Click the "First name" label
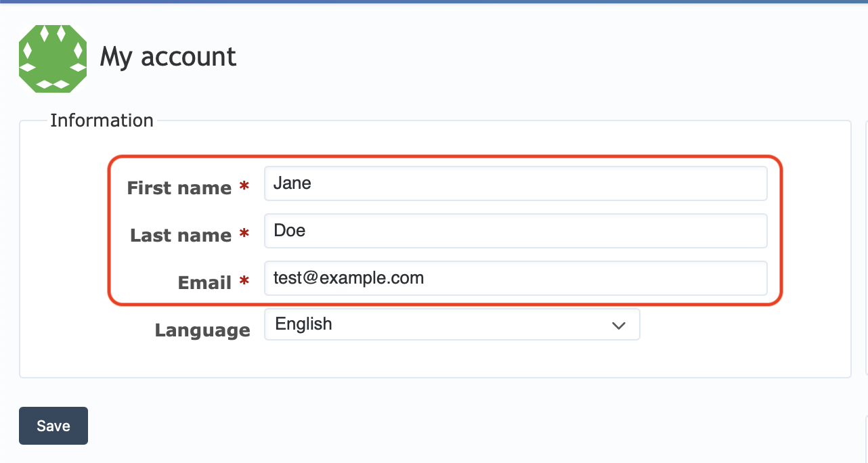Image resolution: width=868 pixels, height=463 pixels. [179, 188]
